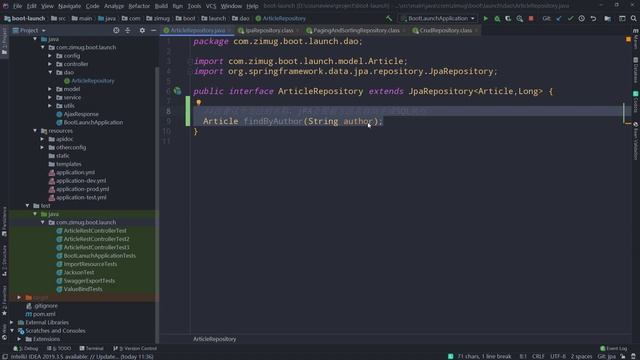Run BootLaunchApplication with green play icon
Viewport: 640px width, 360px height.
[485, 18]
